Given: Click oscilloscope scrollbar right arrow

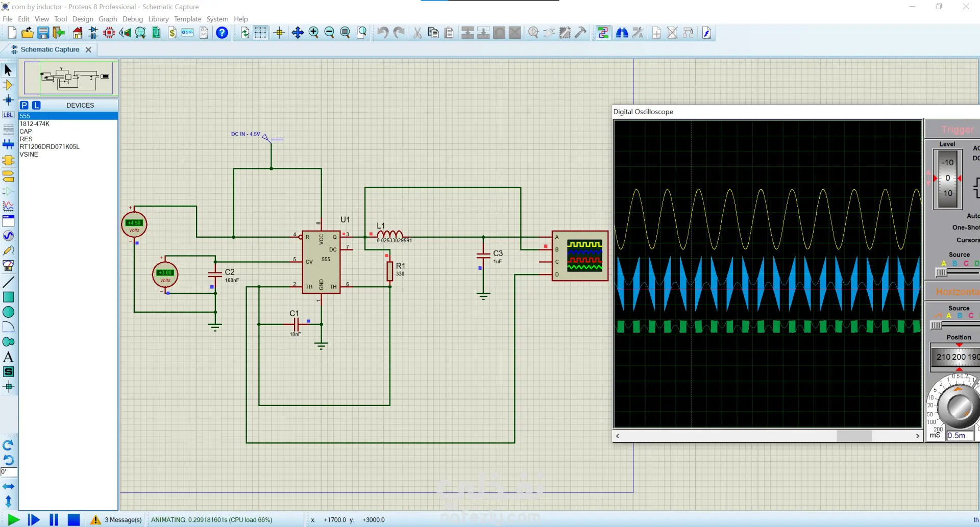Looking at the screenshot, I should coord(917,436).
